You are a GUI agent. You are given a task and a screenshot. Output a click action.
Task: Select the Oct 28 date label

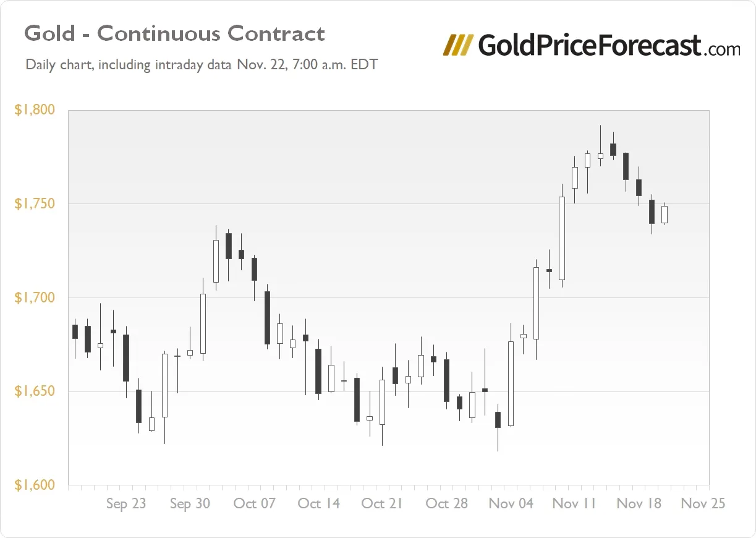tap(446, 503)
